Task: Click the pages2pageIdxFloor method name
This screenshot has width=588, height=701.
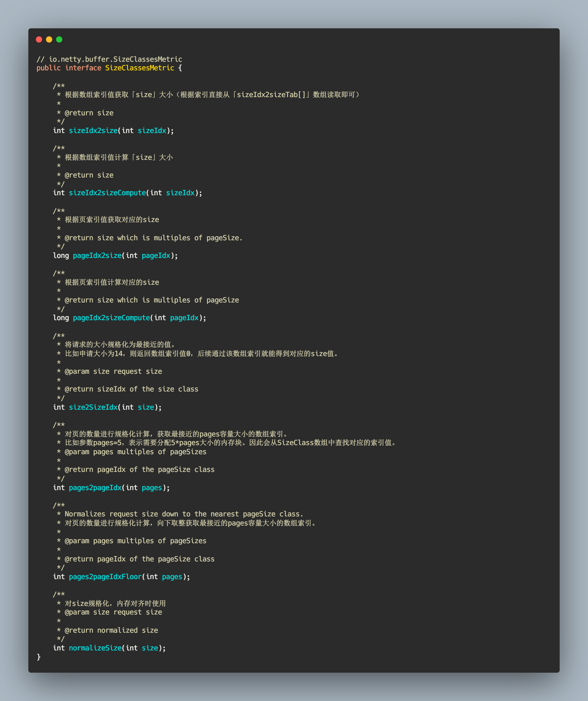Action: [105, 577]
